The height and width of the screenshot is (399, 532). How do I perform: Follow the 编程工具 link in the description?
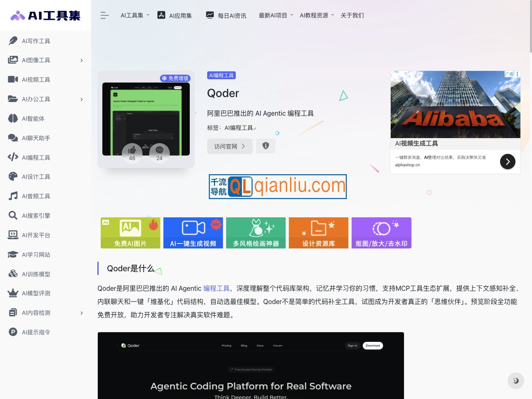(216, 288)
